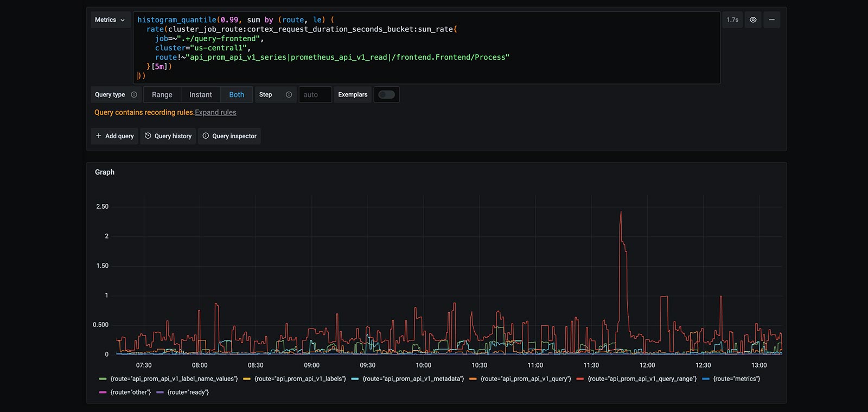
Task: Toggle the Exemplars switch
Action: pos(386,95)
